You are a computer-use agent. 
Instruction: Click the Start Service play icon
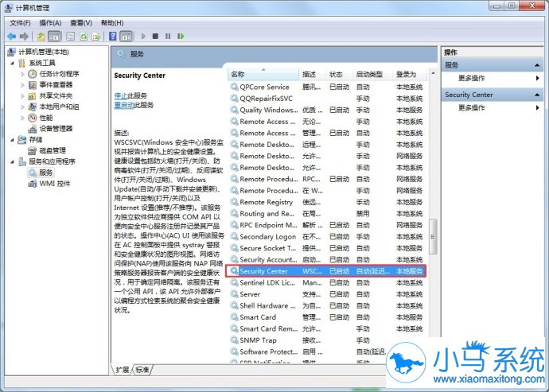(143, 36)
